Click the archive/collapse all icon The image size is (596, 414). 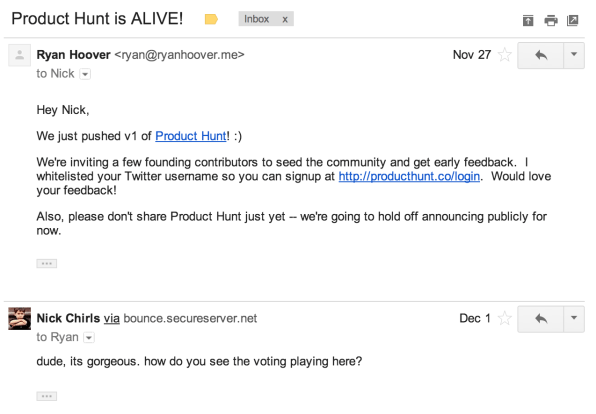pos(528,20)
